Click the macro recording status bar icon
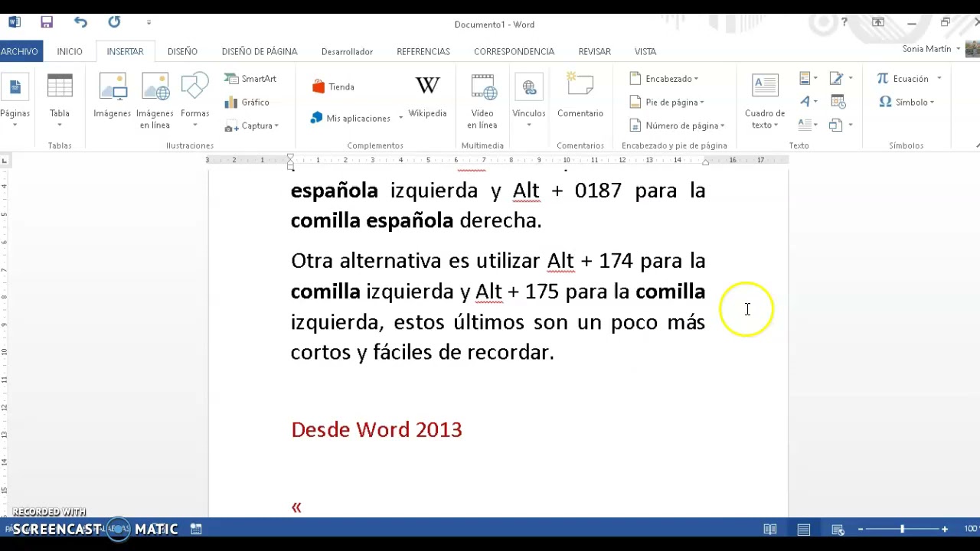This screenshot has width=980, height=551. (x=196, y=529)
